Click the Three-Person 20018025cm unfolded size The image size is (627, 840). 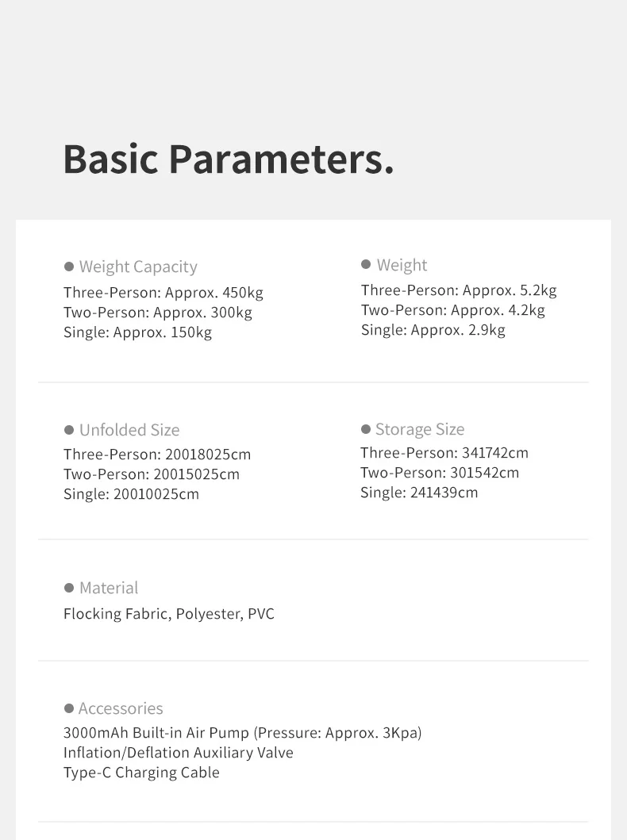coord(157,455)
